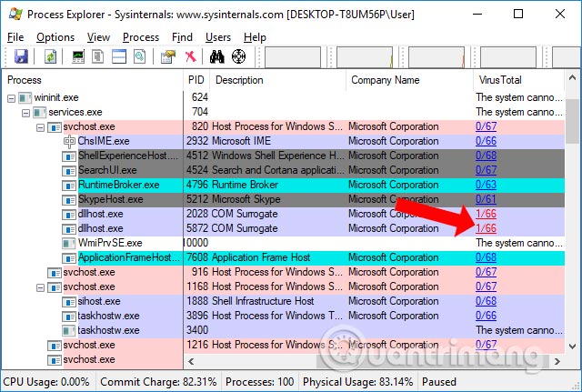Collapse the services.exe tree node
The height and width of the screenshot is (392, 582).
(x=26, y=113)
